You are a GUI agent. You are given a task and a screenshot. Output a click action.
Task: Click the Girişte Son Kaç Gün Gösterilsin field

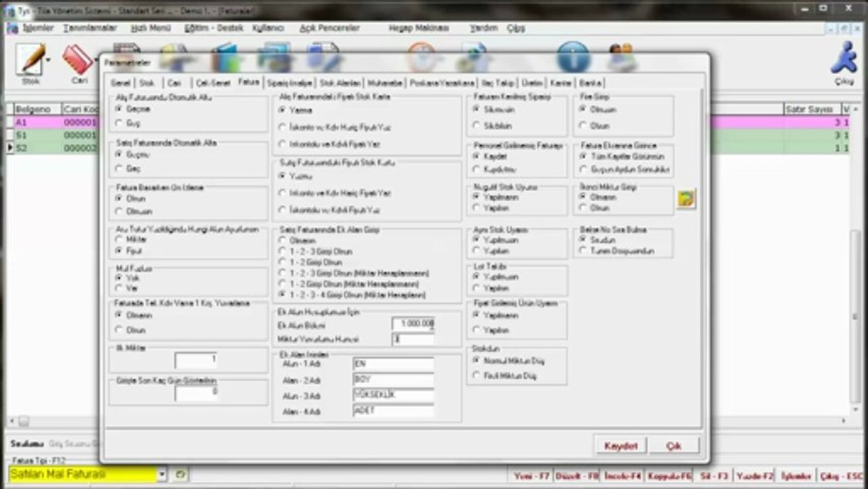pyautogui.click(x=196, y=393)
